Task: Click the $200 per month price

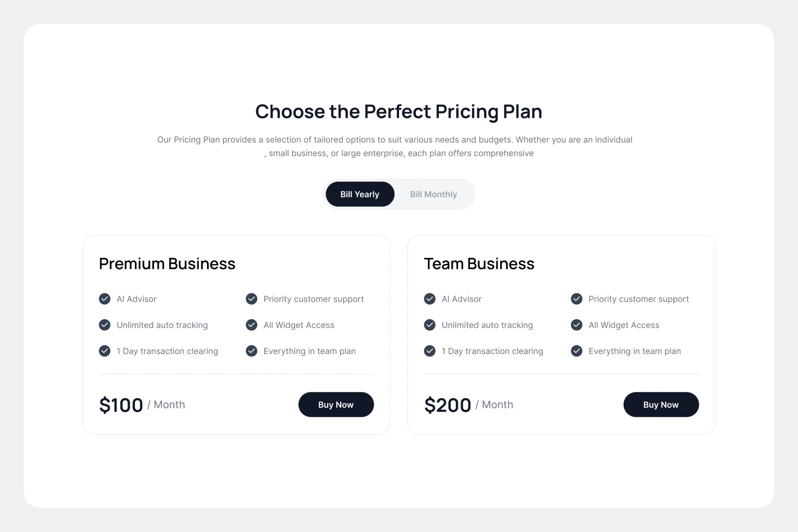Action: [x=447, y=405]
